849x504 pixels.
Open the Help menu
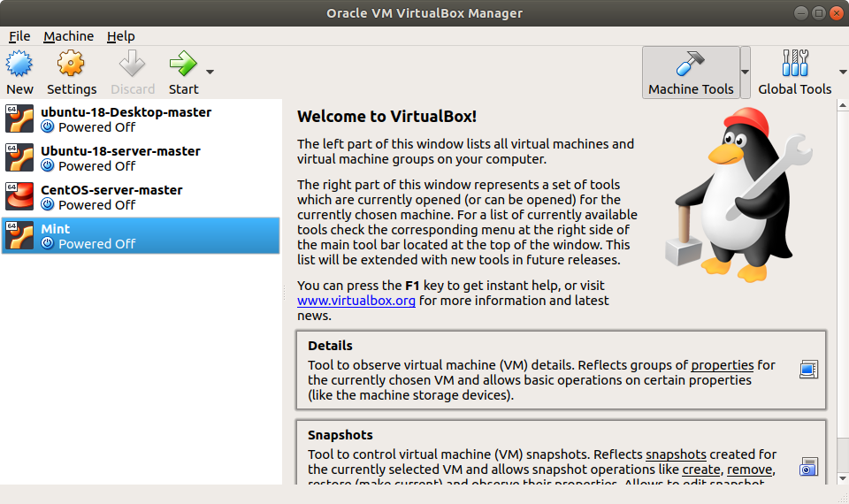tap(121, 36)
